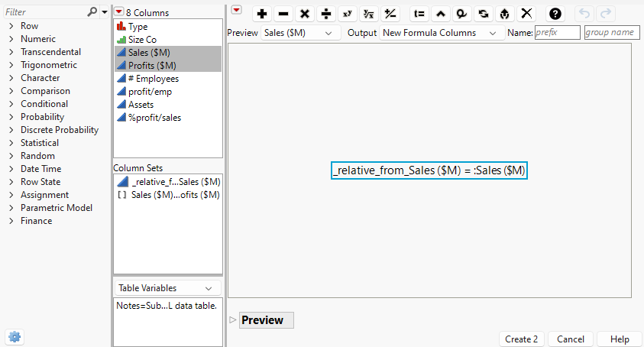Screen dimensions: 644x347
Task: Select the Assets column
Action: [x=168, y=105]
